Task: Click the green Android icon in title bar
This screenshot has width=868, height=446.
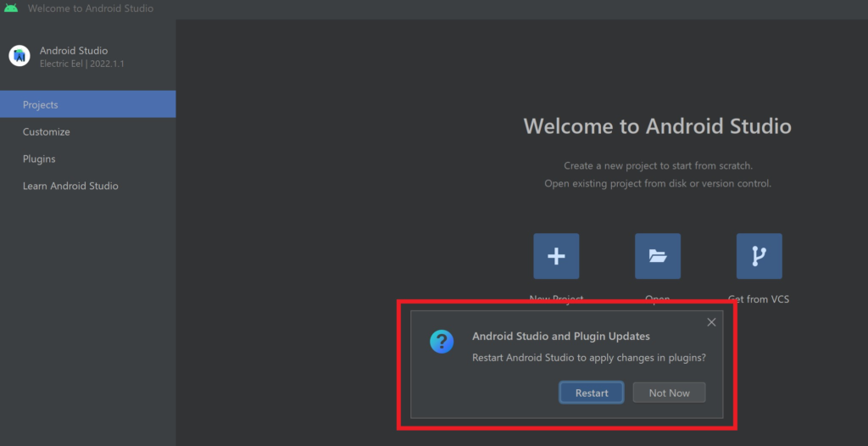Action: (x=11, y=8)
